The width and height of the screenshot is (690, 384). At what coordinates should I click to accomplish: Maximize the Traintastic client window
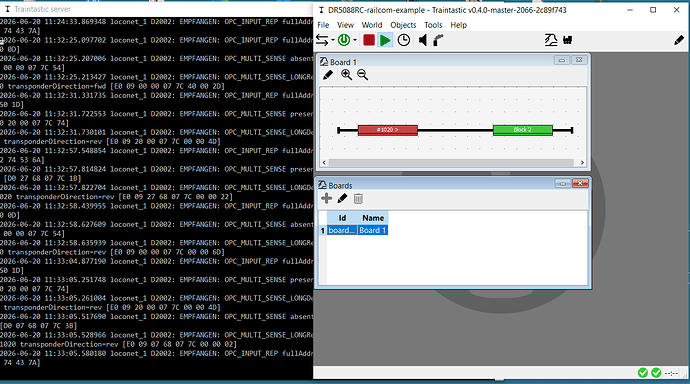click(x=653, y=10)
